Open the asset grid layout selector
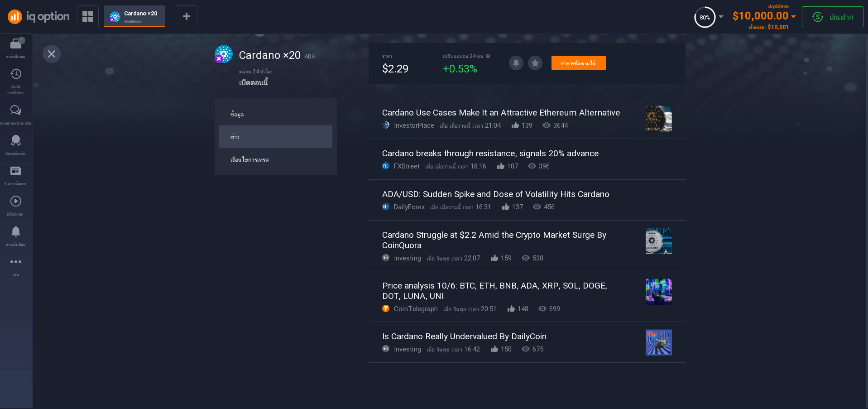This screenshot has height=409, width=868. point(88,16)
